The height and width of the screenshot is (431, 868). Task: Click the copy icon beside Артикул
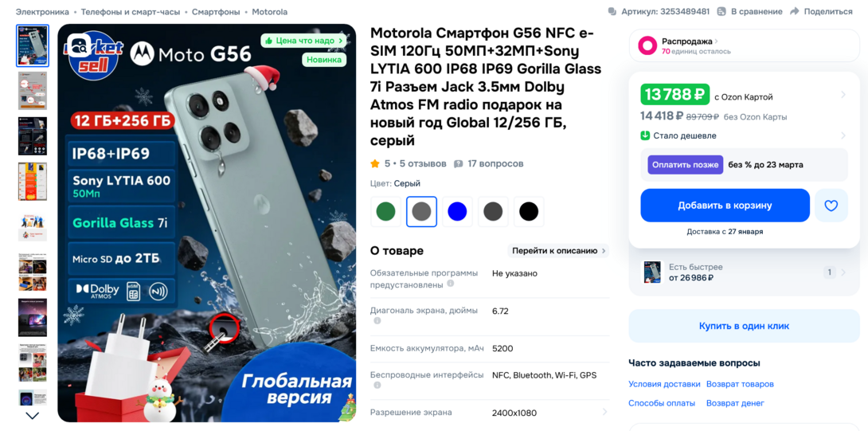click(612, 12)
